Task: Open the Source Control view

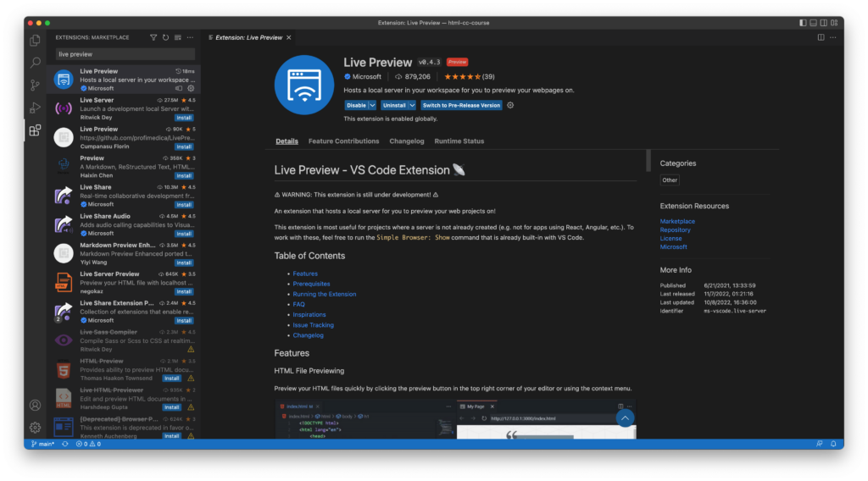Action: 35,86
